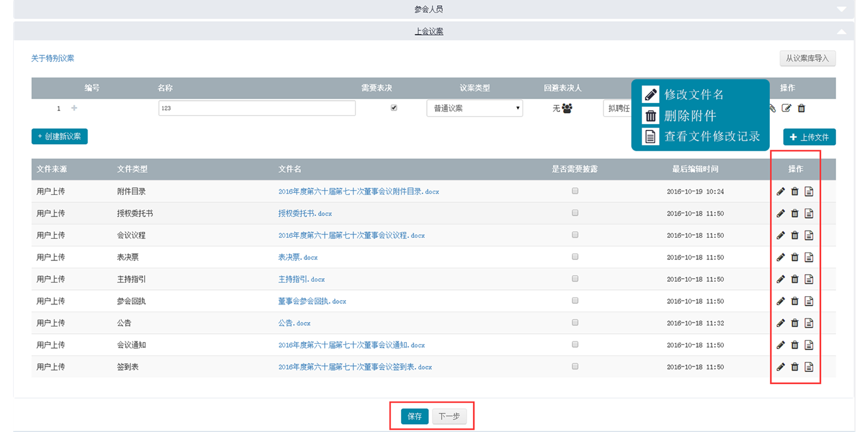The width and height of the screenshot is (868, 432).
Task: Delete the 主持指引 attachment
Action: (x=795, y=279)
